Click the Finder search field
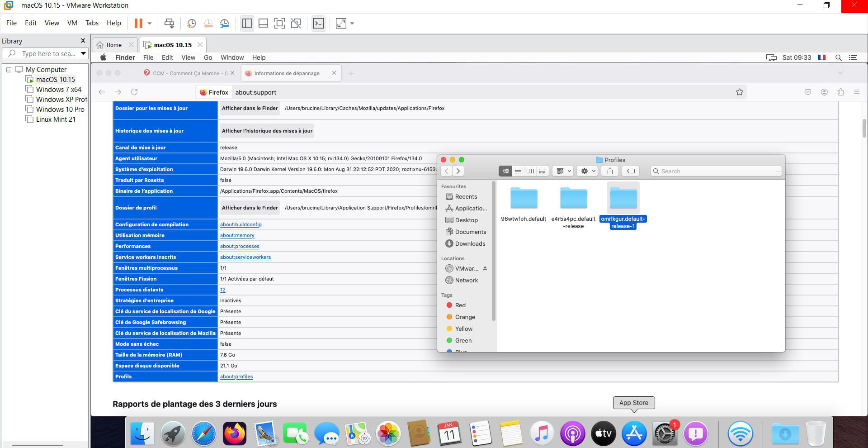The height and width of the screenshot is (448, 868). [x=716, y=171]
